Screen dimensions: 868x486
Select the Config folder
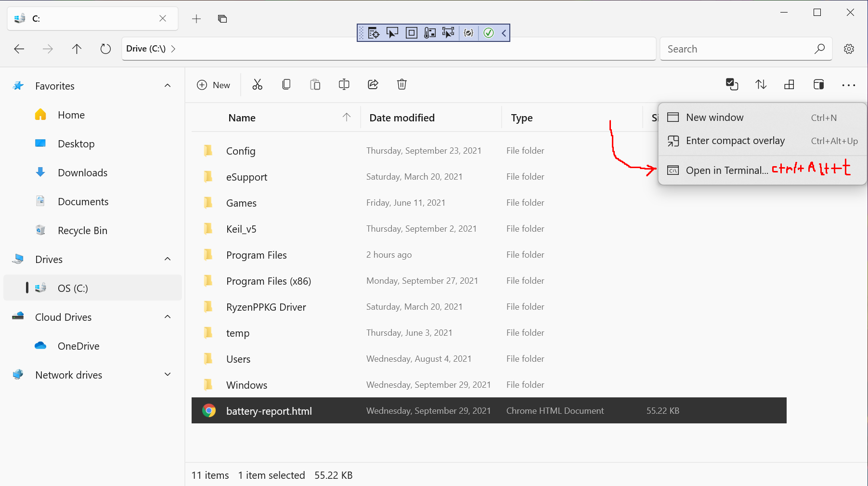click(489, 151)
